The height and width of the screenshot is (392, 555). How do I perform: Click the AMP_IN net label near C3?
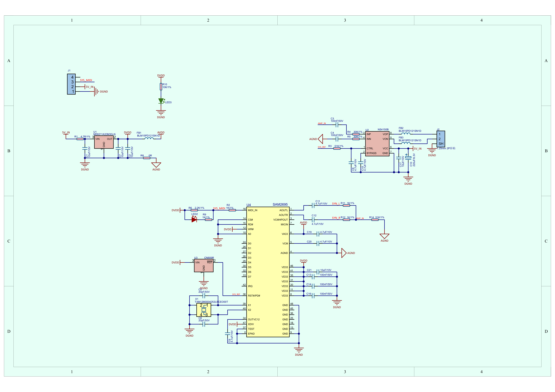click(322, 123)
